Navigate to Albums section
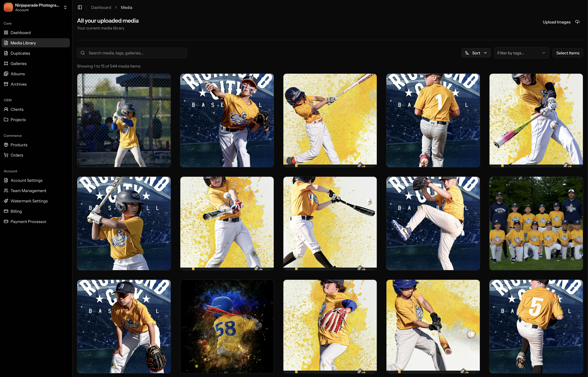 [18, 74]
